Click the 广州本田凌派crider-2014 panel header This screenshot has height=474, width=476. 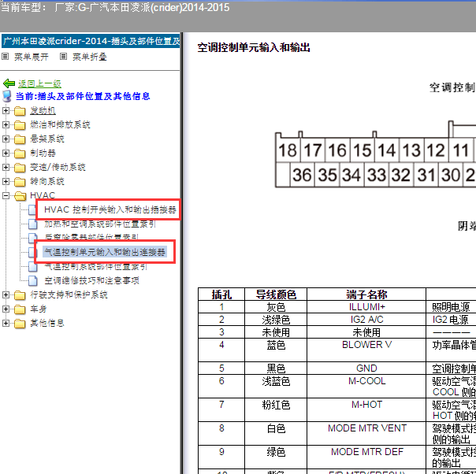(x=91, y=41)
